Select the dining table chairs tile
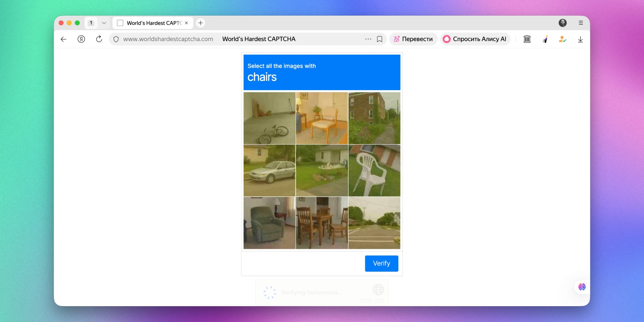The height and width of the screenshot is (322, 644). pyautogui.click(x=322, y=223)
